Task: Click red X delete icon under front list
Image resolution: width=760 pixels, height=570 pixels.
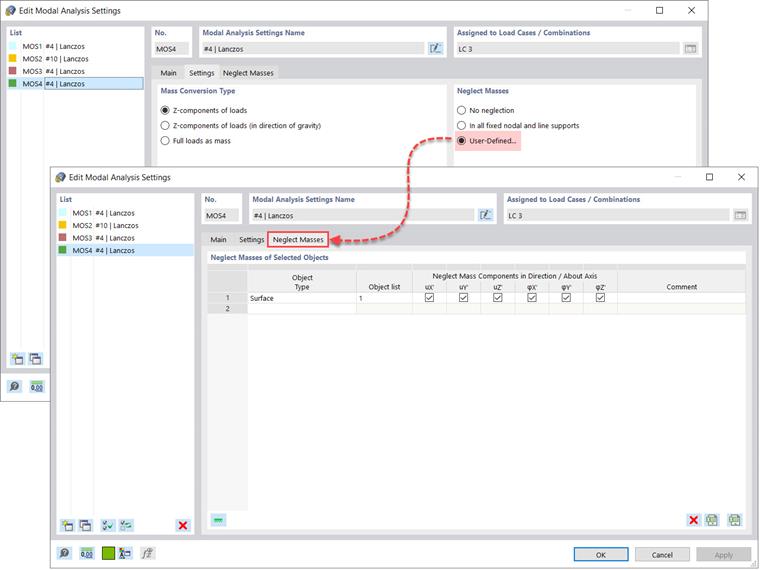Action: click(183, 525)
